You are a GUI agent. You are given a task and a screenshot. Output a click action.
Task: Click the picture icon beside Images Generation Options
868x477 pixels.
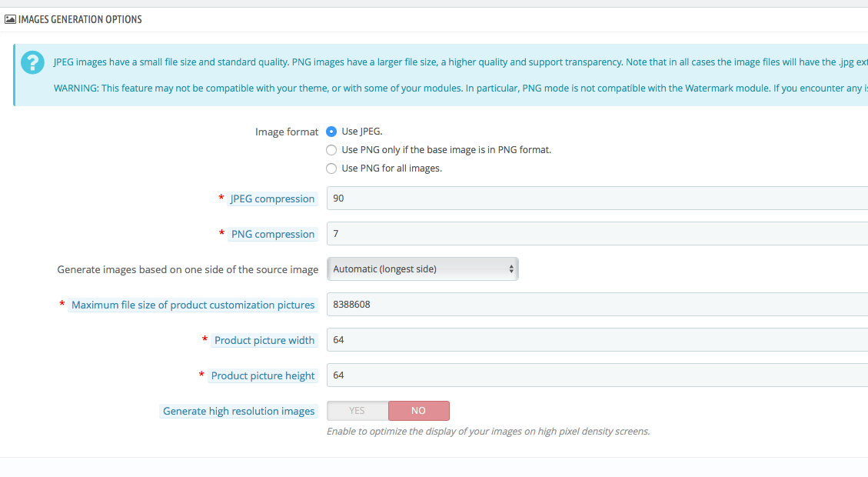tap(10, 19)
